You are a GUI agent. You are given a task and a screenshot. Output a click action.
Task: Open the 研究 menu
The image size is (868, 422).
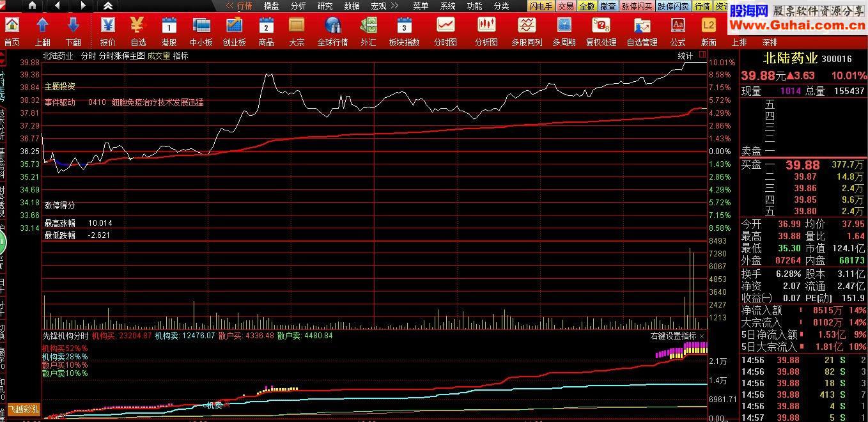pos(325,6)
